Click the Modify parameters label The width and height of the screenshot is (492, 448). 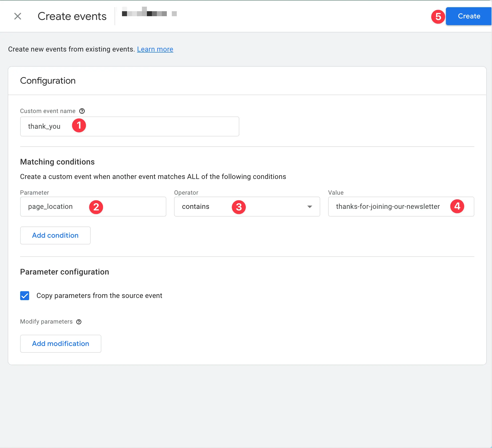(x=46, y=322)
